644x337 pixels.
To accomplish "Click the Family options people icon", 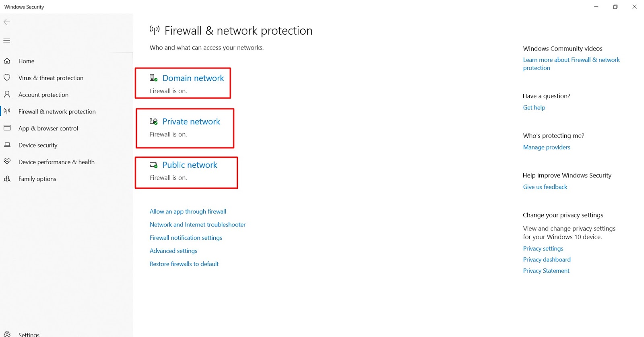I will coord(7,179).
